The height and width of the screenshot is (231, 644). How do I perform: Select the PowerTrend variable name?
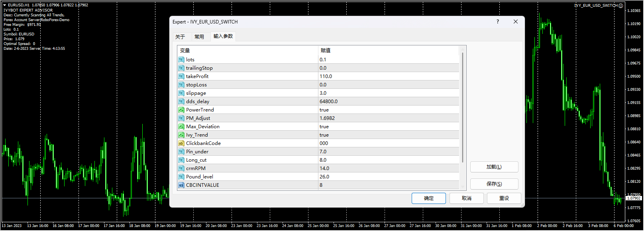click(x=200, y=110)
